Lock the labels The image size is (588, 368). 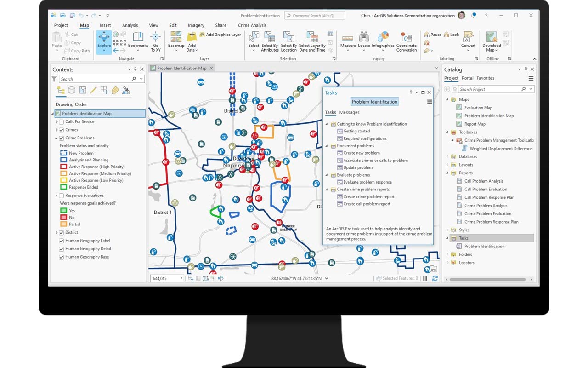(451, 34)
